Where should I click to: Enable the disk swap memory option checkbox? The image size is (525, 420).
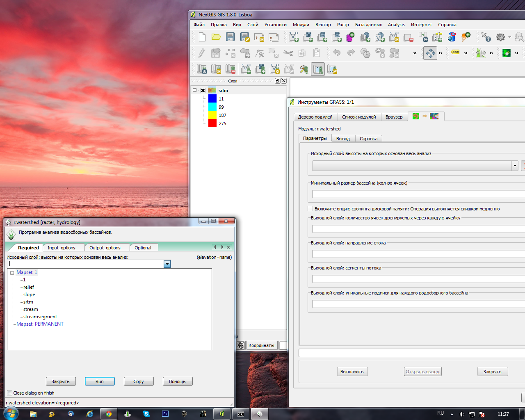coord(310,209)
